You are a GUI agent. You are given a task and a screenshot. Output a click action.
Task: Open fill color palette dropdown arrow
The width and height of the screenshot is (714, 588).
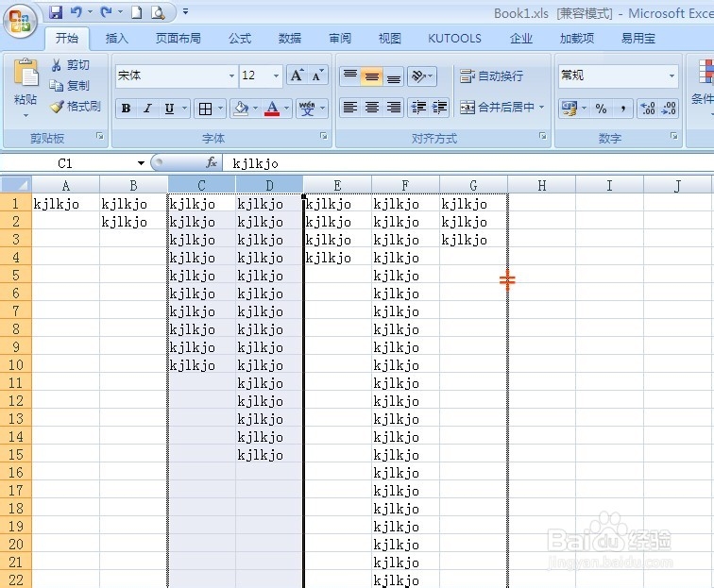click(255, 109)
